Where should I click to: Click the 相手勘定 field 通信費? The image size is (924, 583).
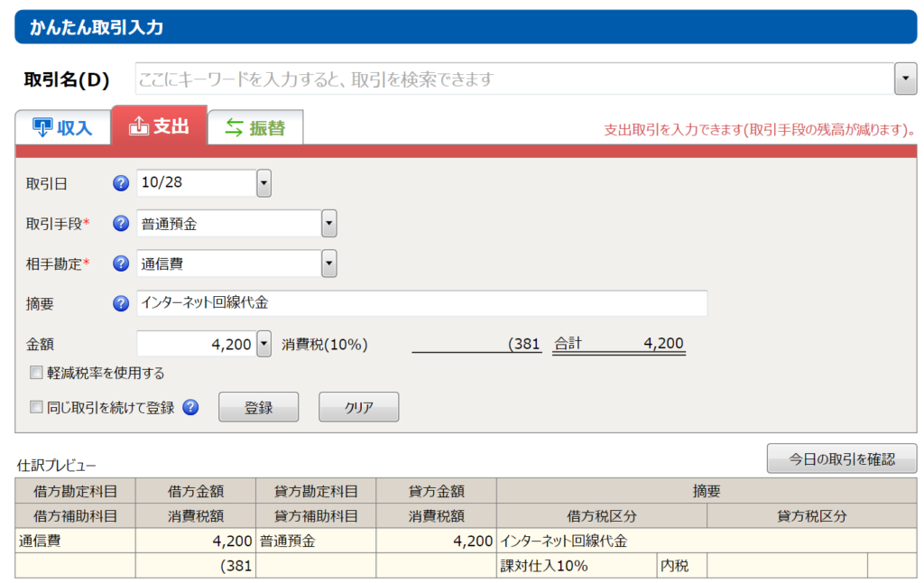click(x=229, y=264)
